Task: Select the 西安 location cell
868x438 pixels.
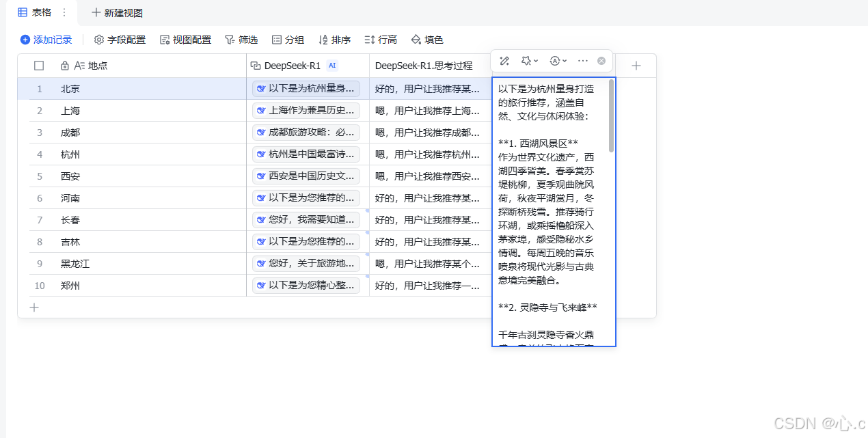Action: click(x=150, y=176)
